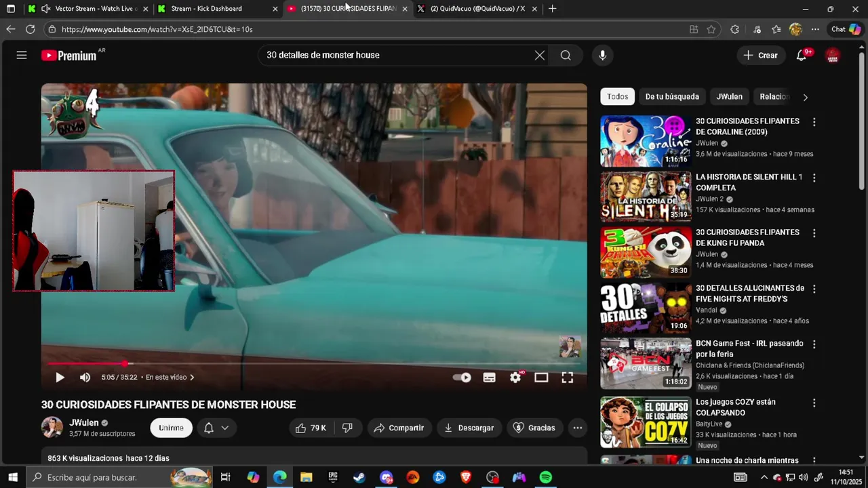The height and width of the screenshot is (488, 868).
Task: Play the paused video
Action: (60, 378)
